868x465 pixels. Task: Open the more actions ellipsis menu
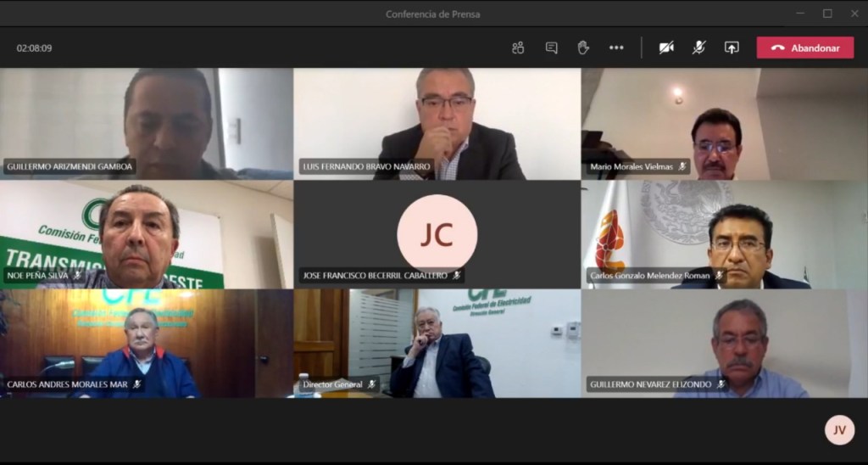(616, 48)
